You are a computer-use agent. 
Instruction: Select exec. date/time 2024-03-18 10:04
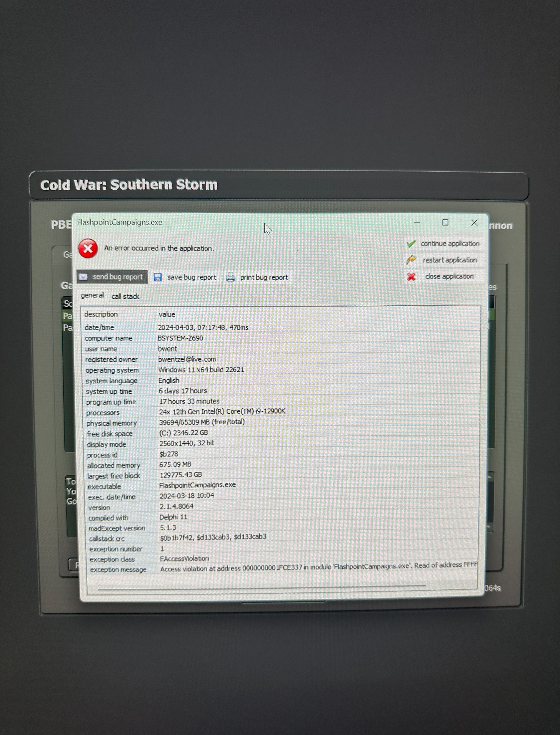coord(187,496)
